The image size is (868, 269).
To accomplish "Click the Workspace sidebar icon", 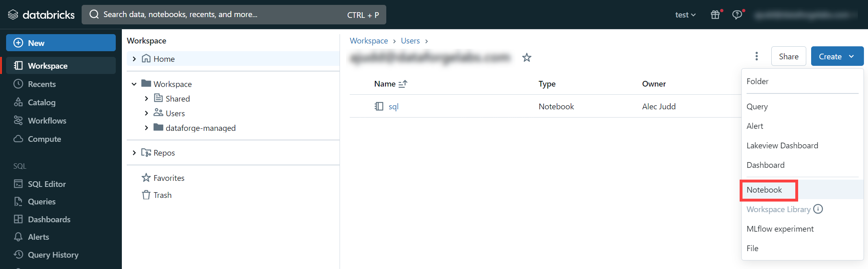I will pyautogui.click(x=18, y=65).
